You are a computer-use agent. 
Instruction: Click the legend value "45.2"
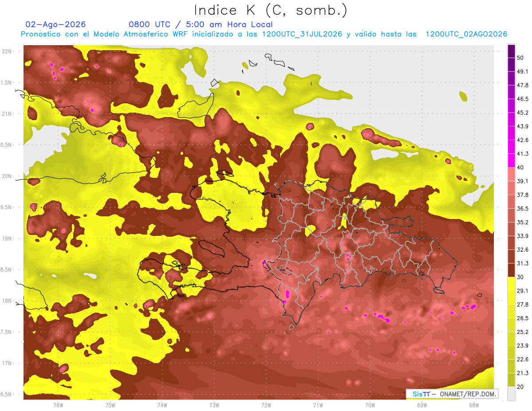pos(522,113)
